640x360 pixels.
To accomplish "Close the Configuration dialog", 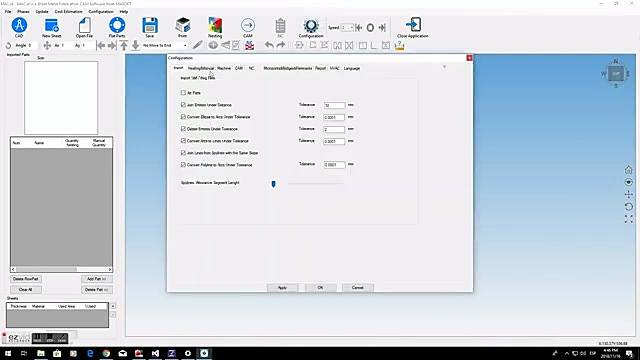I will pyautogui.click(x=469, y=58).
